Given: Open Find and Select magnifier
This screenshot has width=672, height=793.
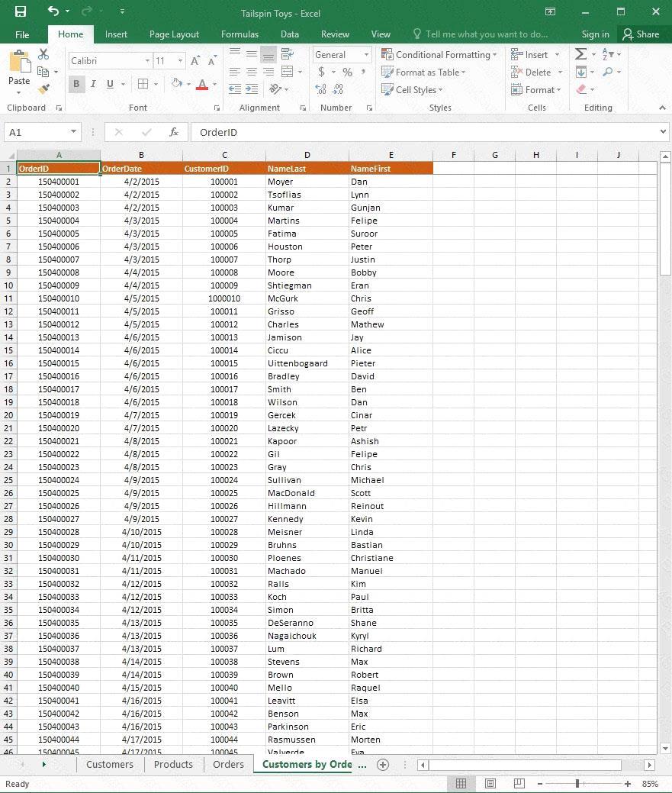Looking at the screenshot, I should click(x=608, y=72).
